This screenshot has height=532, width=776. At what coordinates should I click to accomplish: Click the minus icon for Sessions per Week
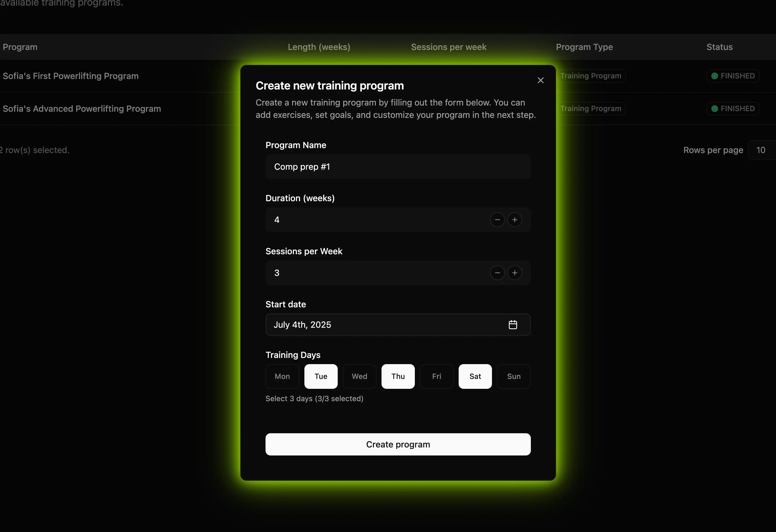click(x=497, y=273)
